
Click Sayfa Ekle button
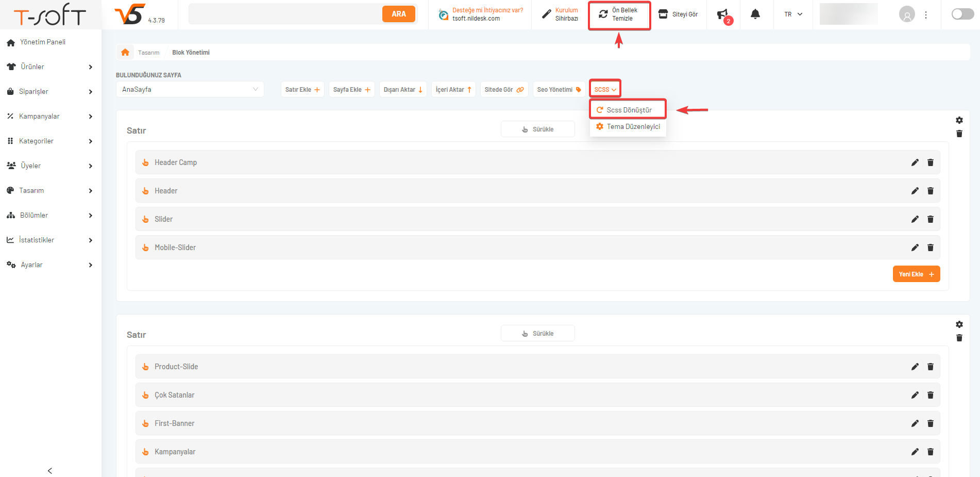click(352, 89)
